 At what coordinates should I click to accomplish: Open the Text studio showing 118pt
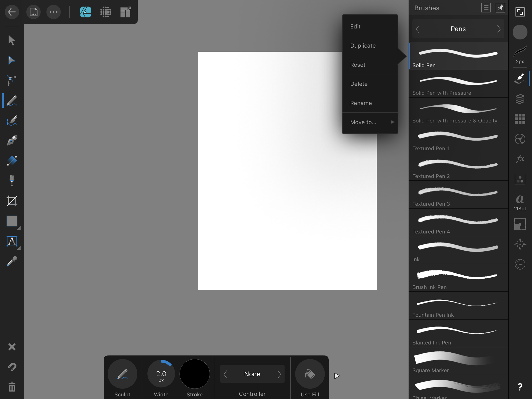520,202
